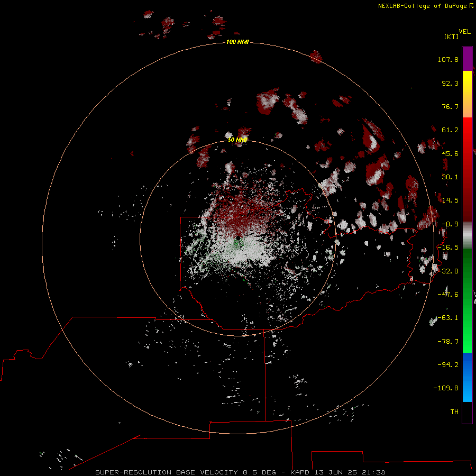Click the -109.8 legend value
Viewport: 476px width, 476px height.
click(x=446, y=388)
